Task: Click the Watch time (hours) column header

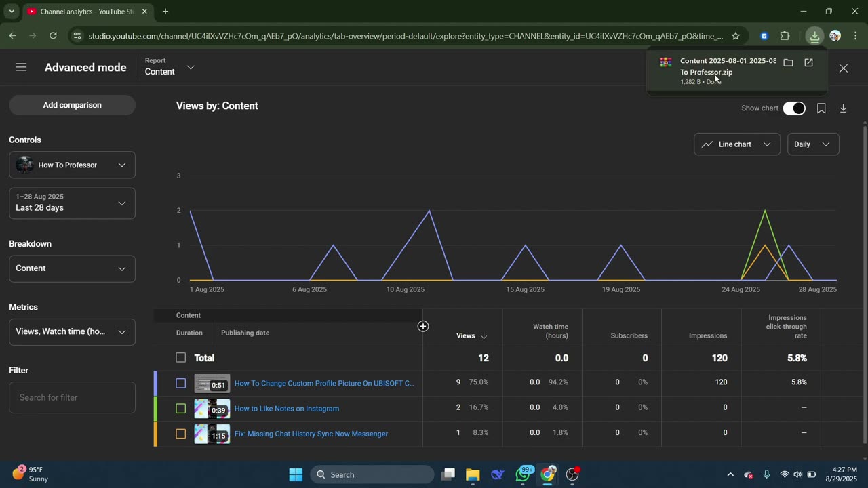Action: [550, 331]
